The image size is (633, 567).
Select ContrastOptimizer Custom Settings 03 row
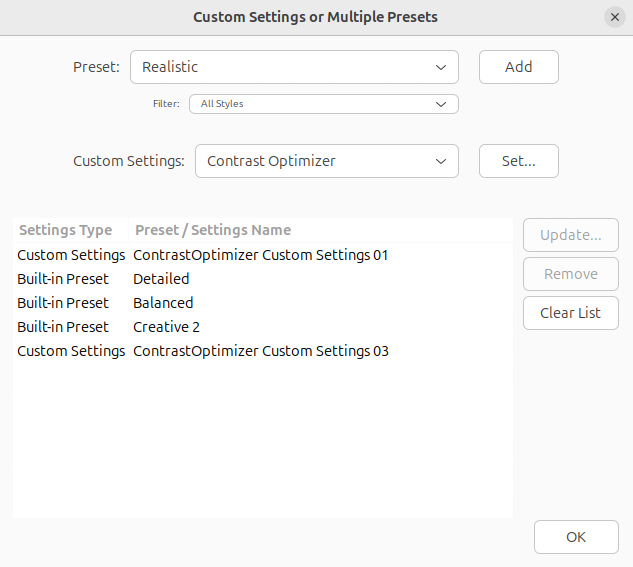coord(260,351)
